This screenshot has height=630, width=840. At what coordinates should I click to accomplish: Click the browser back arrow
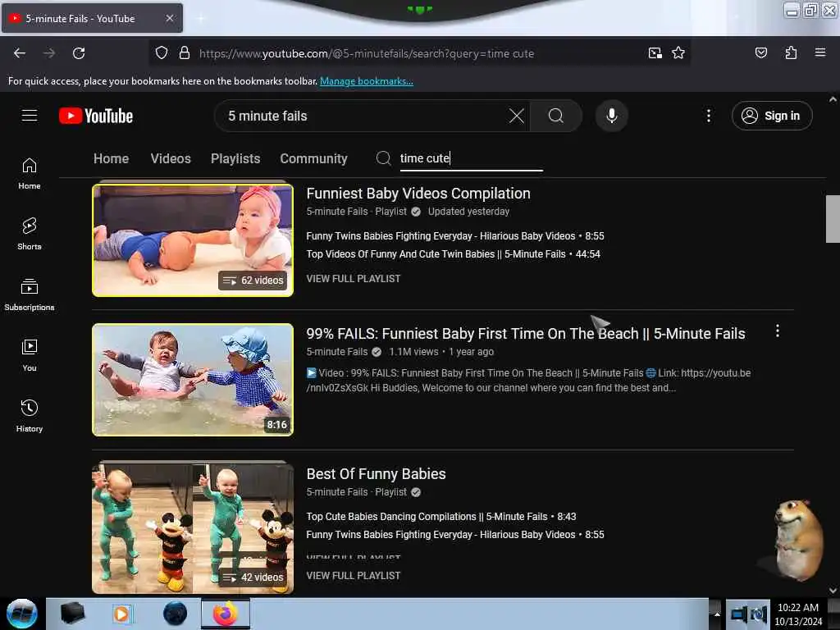[x=20, y=53]
